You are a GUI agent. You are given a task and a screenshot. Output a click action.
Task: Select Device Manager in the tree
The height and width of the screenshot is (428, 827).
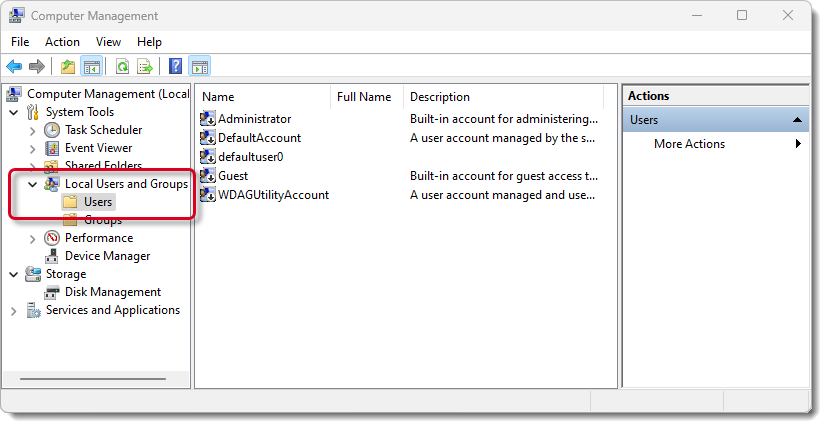click(107, 256)
